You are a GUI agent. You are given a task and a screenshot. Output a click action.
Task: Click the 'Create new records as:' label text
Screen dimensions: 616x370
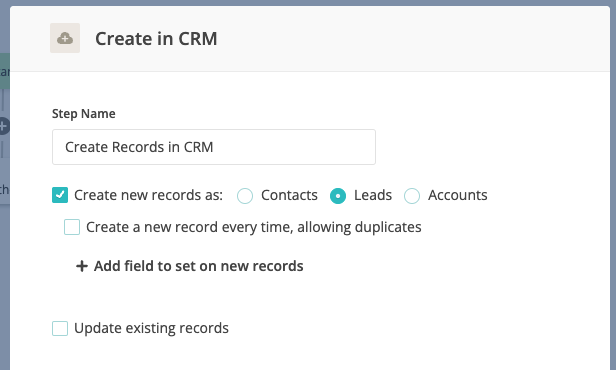click(148, 195)
